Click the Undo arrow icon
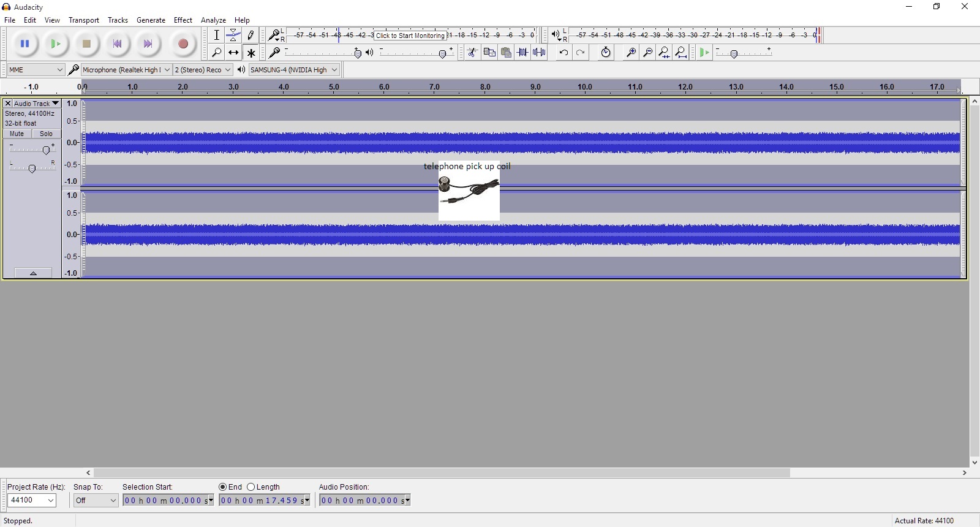Screen dimensions: 980x527 tap(563, 53)
